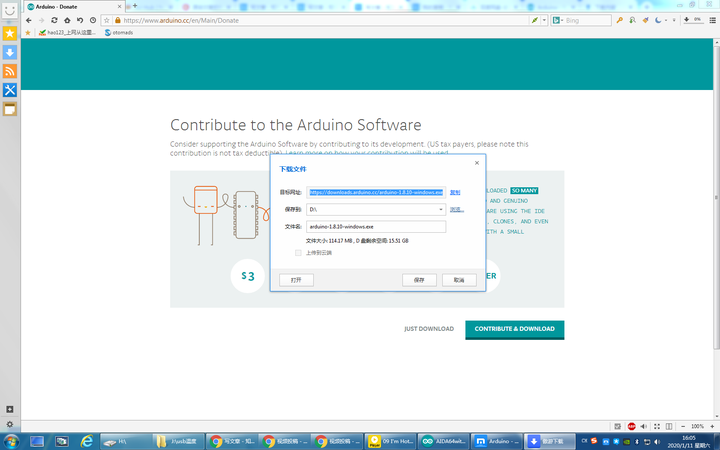Switch to the first Chrome taskbar window
This screenshot has height=450, width=720.
pos(231,442)
